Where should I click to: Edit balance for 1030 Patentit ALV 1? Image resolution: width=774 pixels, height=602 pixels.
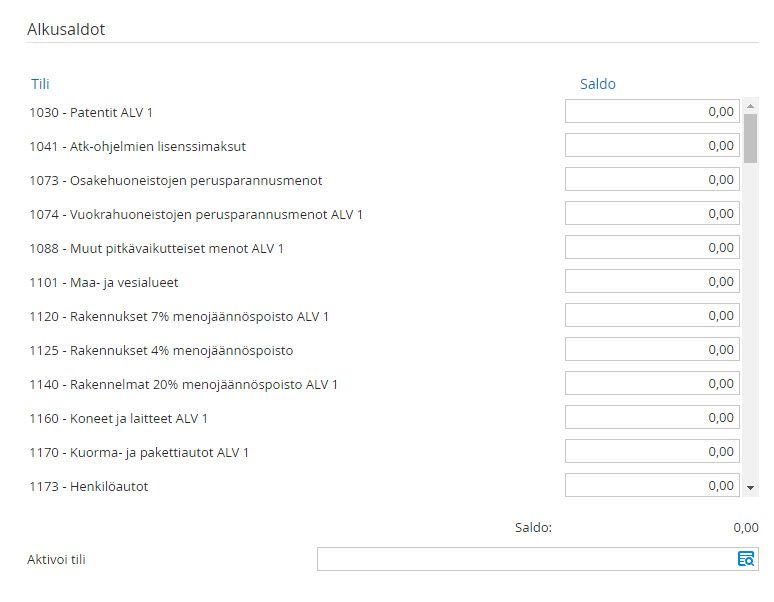point(652,112)
